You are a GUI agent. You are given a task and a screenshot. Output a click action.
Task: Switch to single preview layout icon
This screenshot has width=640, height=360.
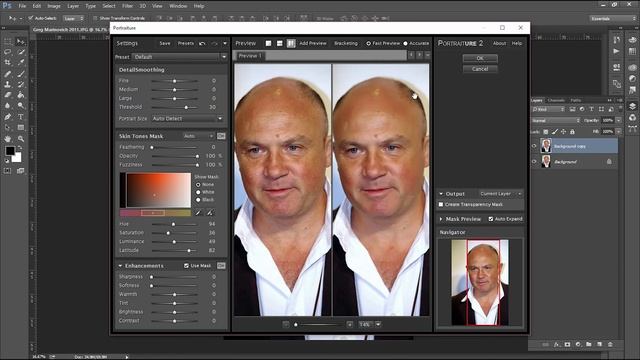tap(268, 43)
